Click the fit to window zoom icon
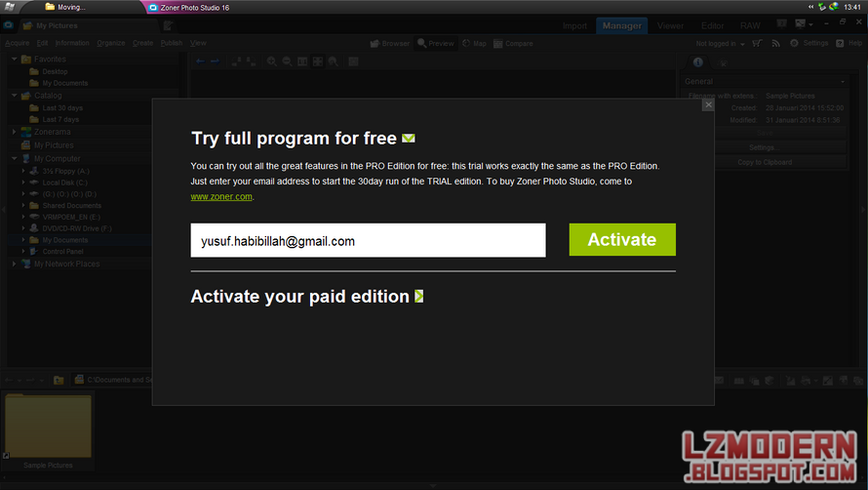Image resolution: width=868 pixels, height=490 pixels. click(318, 61)
